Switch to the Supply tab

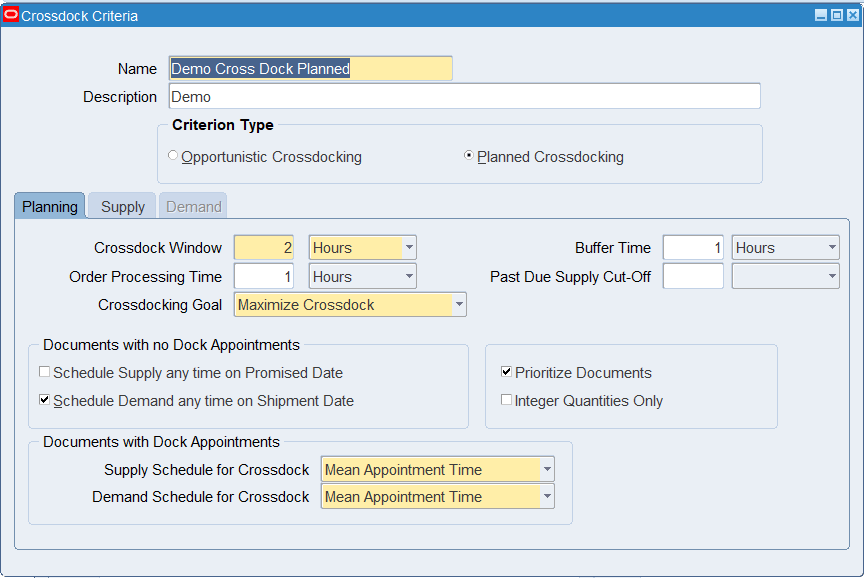pyautogui.click(x=123, y=207)
